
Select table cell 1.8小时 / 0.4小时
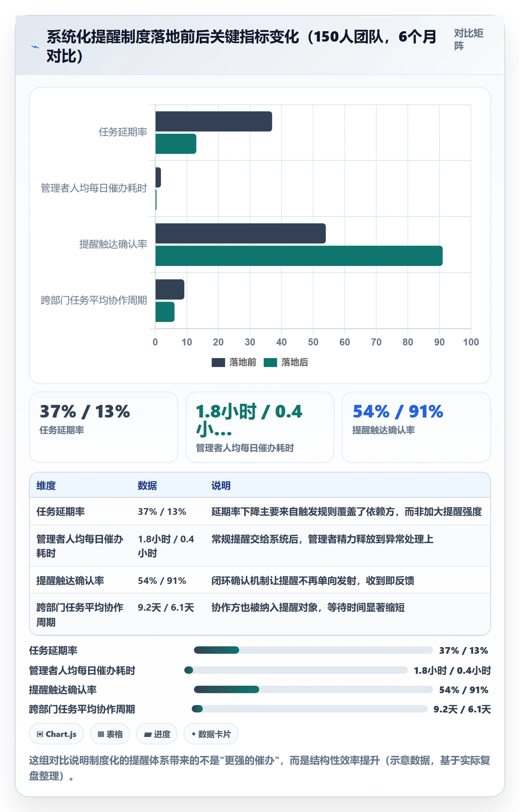tap(166, 546)
